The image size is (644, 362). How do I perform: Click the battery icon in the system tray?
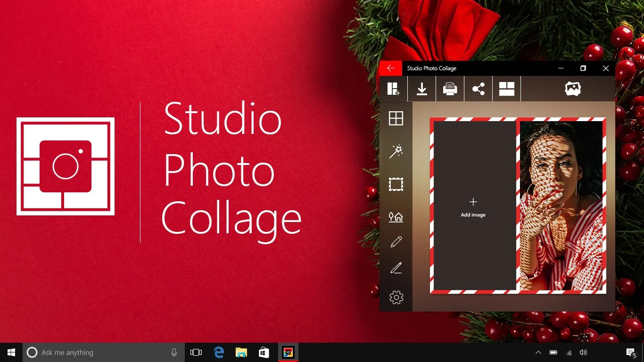(553, 352)
